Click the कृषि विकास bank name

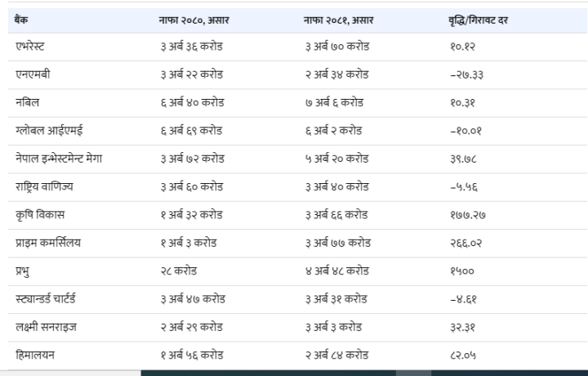tap(40, 214)
